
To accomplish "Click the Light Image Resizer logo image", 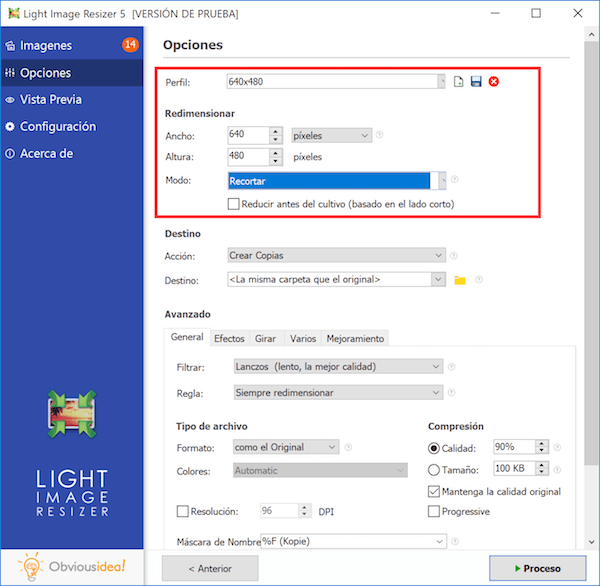I will pyautogui.click(x=72, y=415).
